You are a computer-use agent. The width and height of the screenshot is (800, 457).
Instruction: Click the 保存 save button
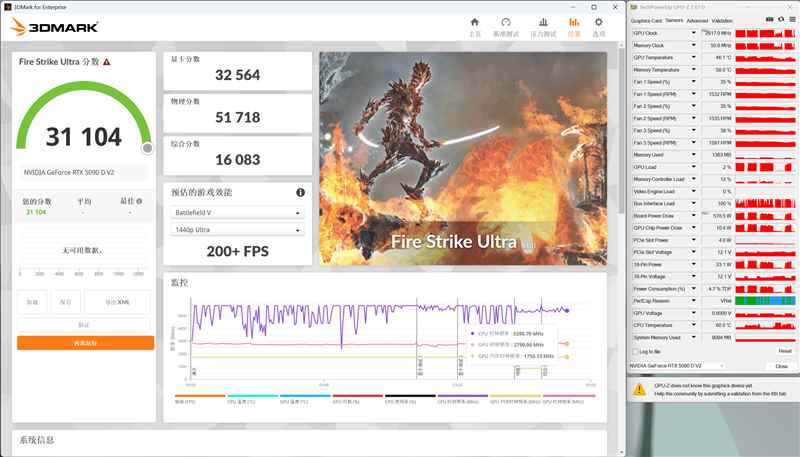(66, 302)
